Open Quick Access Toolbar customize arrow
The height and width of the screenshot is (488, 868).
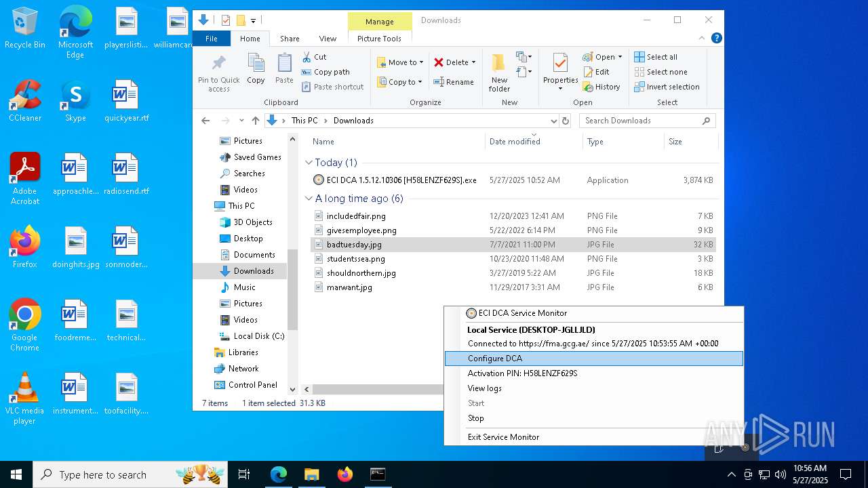(253, 20)
